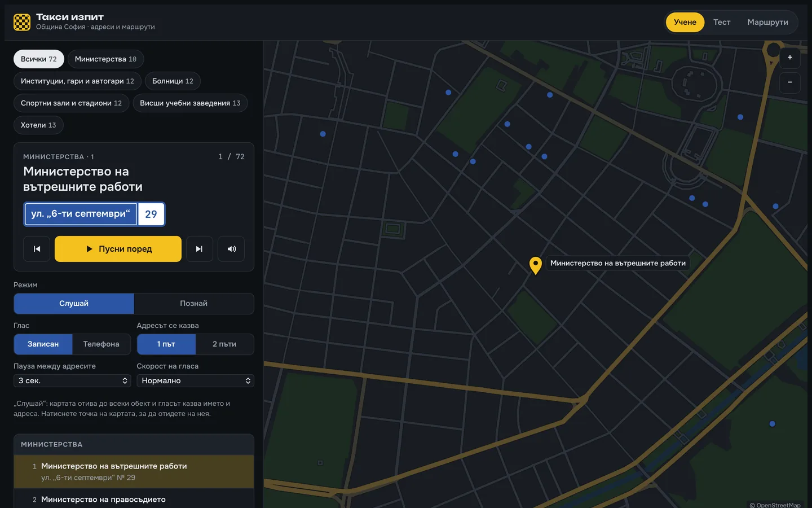Zoom out the map with minus

click(790, 82)
